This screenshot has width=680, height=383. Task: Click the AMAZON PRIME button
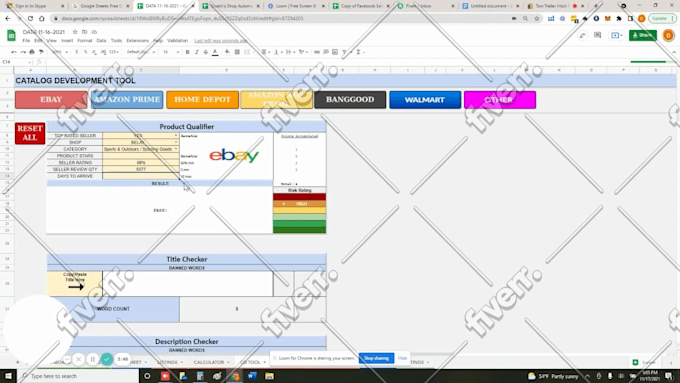127,100
